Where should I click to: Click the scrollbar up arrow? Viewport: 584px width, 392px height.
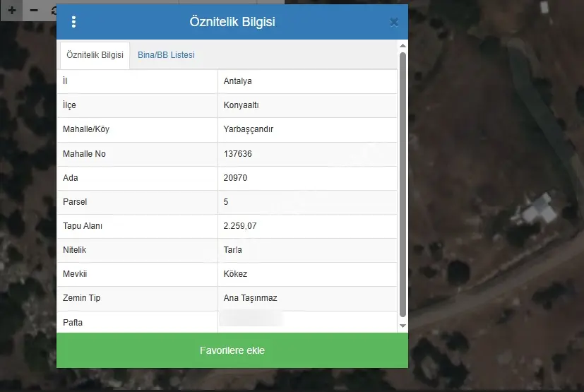point(403,45)
